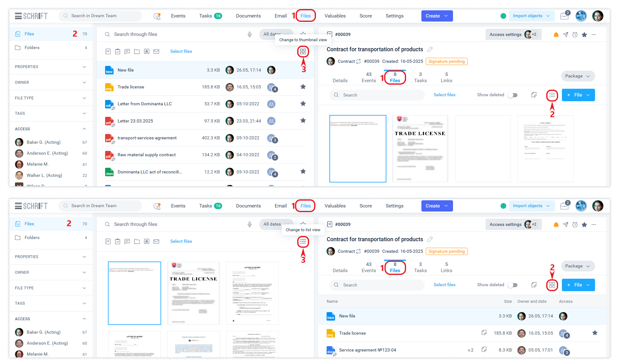Toggle Show deleted switch in upper panel
The image size is (621, 364).
click(512, 95)
